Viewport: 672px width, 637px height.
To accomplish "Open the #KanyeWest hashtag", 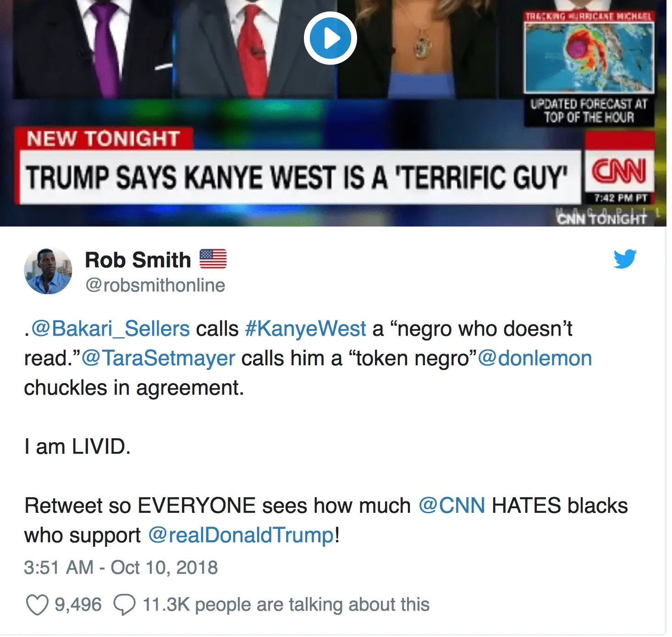I will 306,329.
